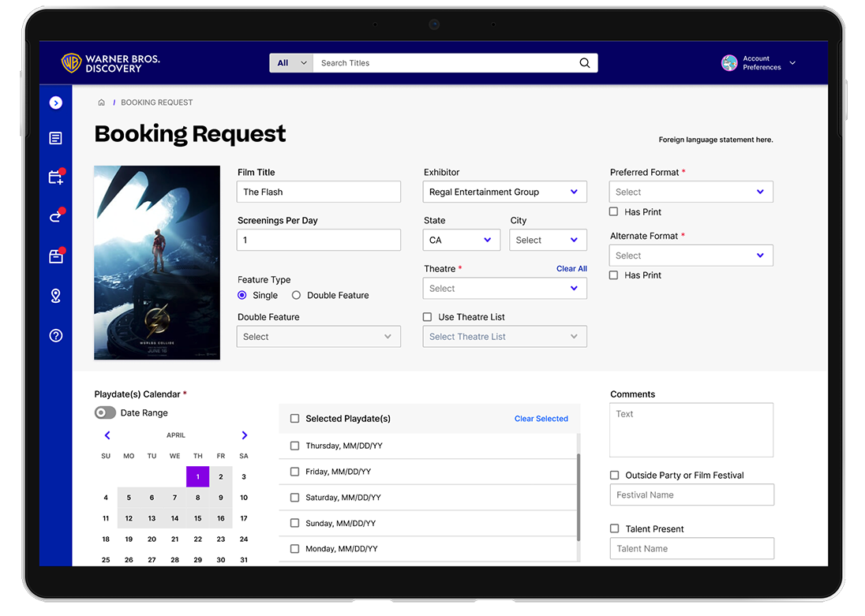The image size is (865, 616).
Task: Select April 1 in the calendar
Action: click(197, 476)
